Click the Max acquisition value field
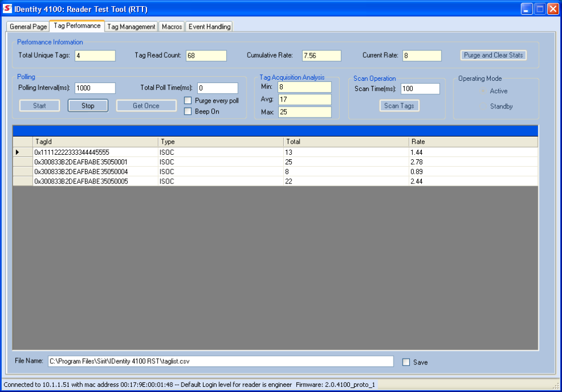 click(x=305, y=112)
